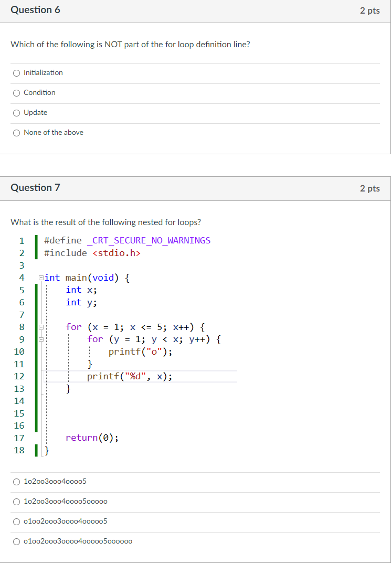Choose the "Update" radio button
392x564 pixels.
(x=16, y=112)
